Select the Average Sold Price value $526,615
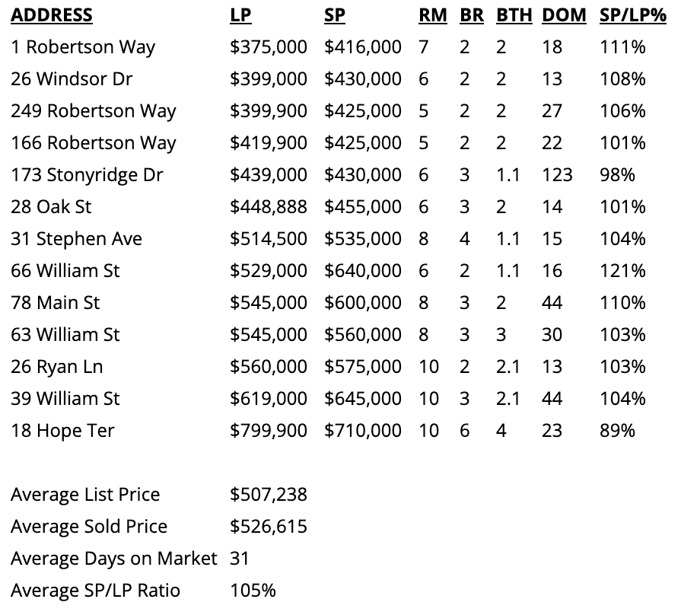 click(269, 527)
